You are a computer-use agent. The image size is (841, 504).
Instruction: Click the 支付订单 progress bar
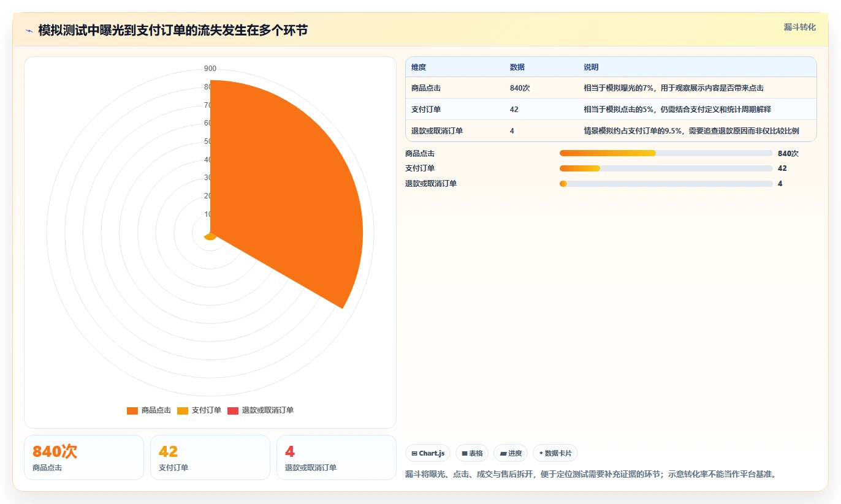click(x=666, y=168)
